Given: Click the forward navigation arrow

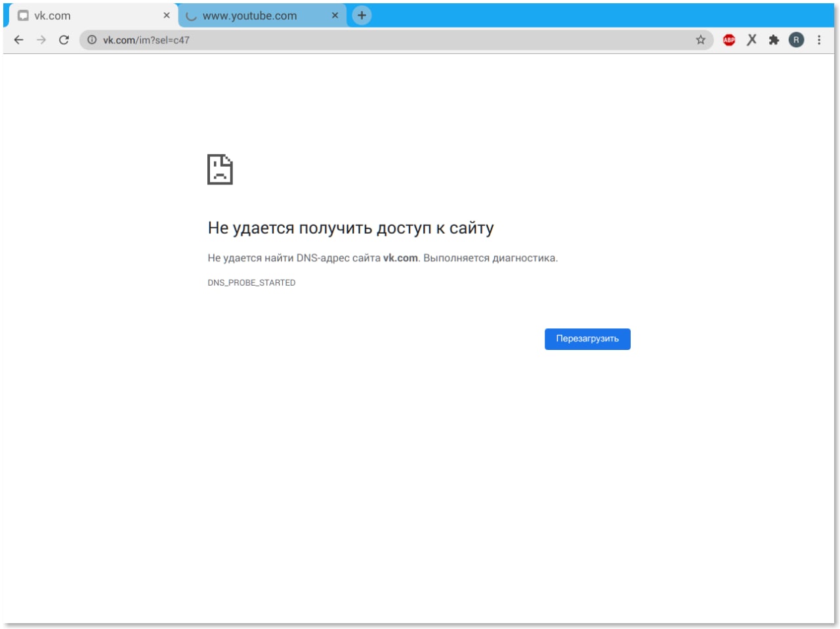Looking at the screenshot, I should (x=41, y=40).
